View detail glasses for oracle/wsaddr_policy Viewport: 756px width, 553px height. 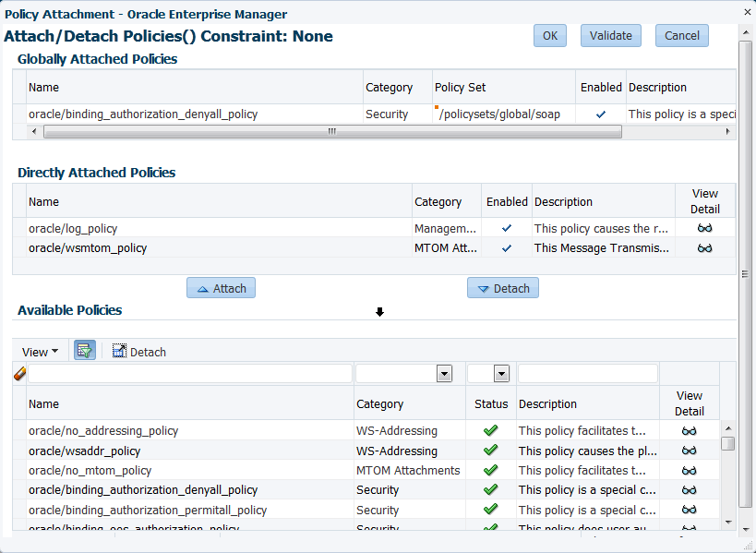(x=689, y=451)
